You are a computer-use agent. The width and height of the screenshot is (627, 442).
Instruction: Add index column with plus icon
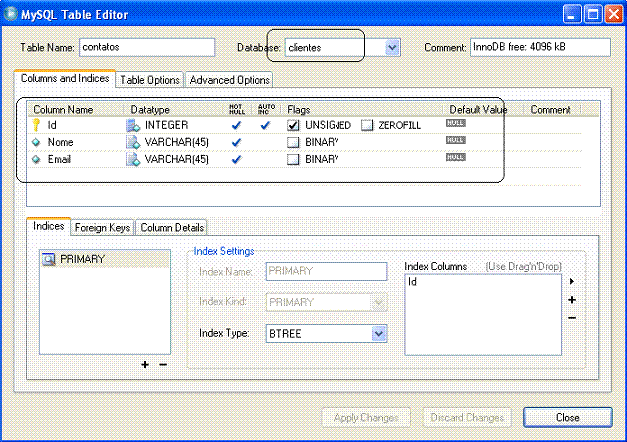(572, 300)
